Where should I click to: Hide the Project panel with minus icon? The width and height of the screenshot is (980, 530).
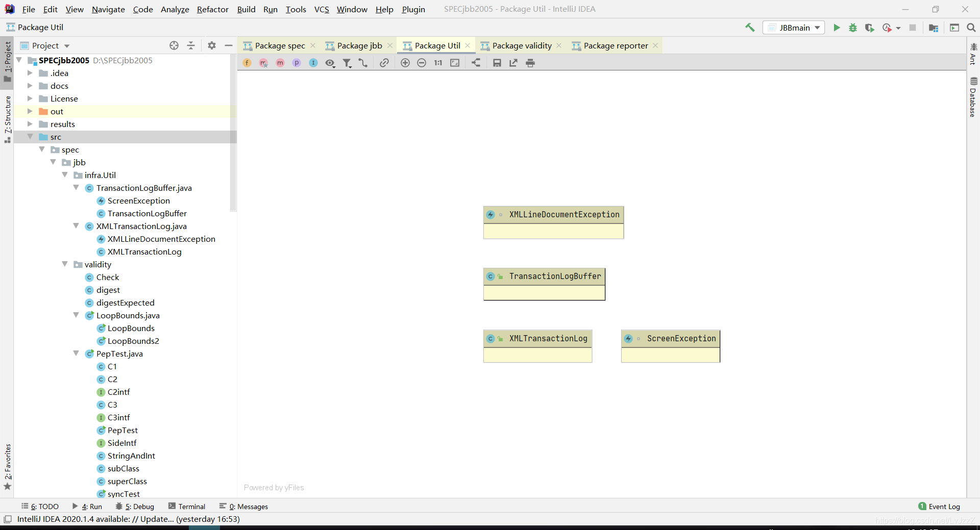229,45
